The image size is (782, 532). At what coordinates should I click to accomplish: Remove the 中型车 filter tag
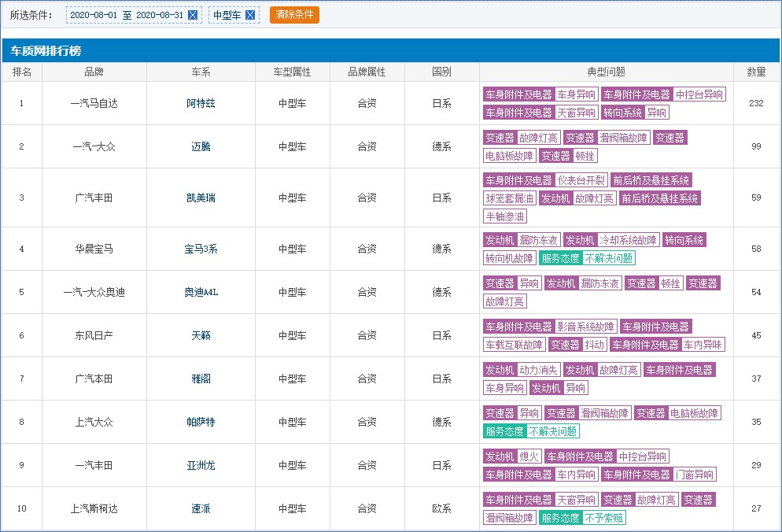(x=250, y=15)
